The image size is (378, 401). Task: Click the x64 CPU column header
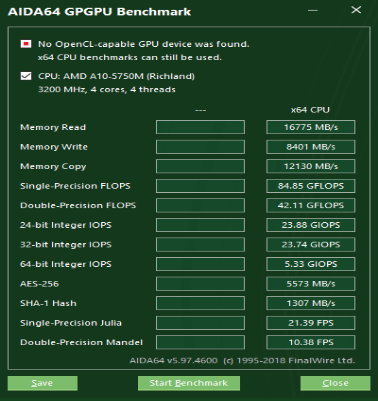(x=310, y=110)
